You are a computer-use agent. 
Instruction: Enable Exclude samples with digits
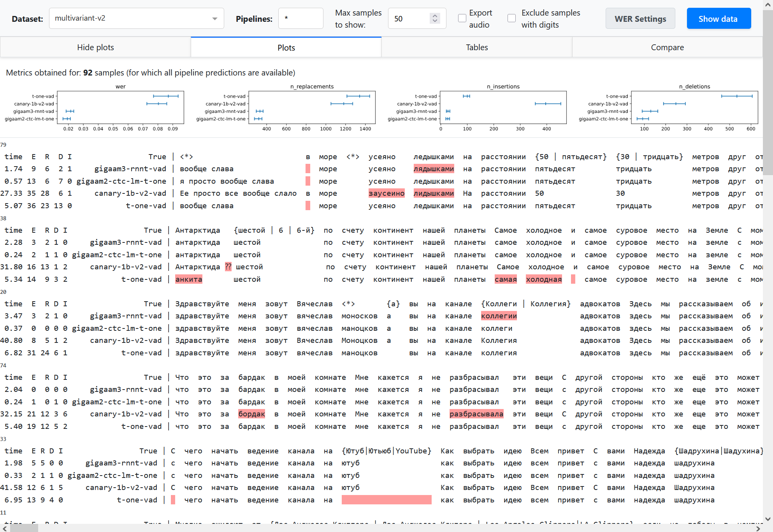[x=511, y=18]
